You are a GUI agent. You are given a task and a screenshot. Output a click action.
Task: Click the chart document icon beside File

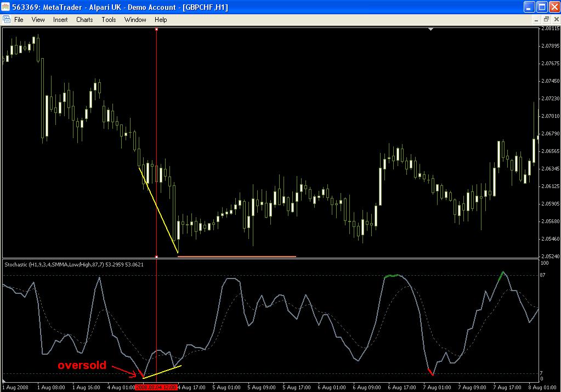[x=6, y=19]
